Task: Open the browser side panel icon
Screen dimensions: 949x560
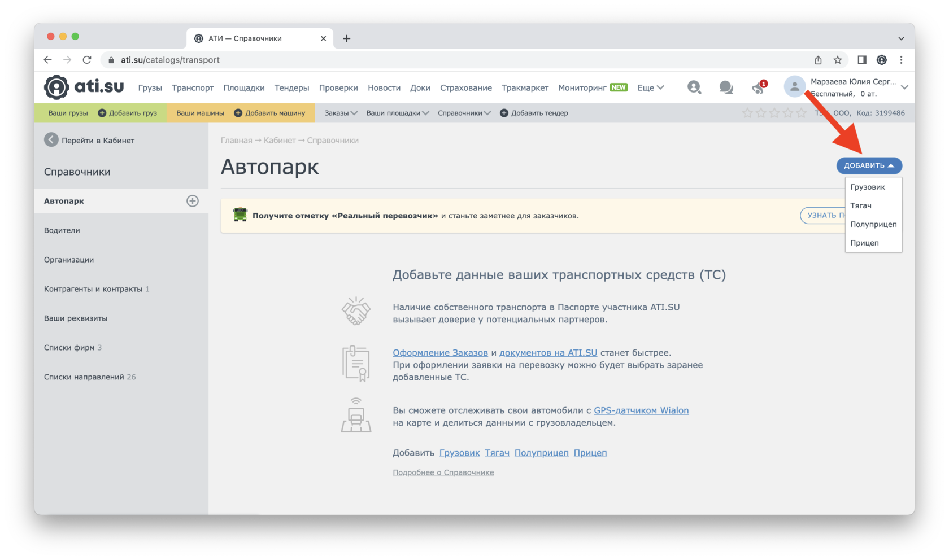Action: (x=862, y=60)
